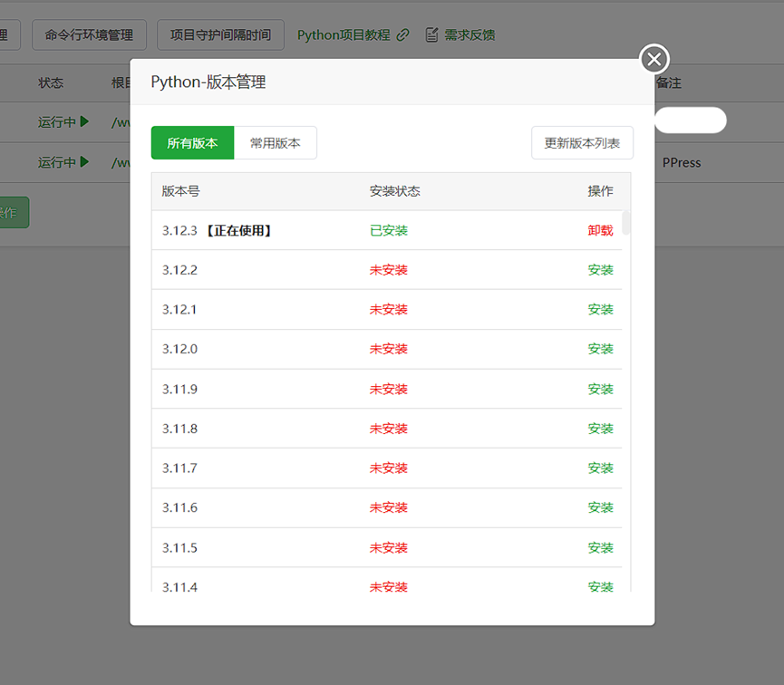This screenshot has height=685, width=784.
Task: Click 未安装 status of 3.12.0
Action: point(389,349)
